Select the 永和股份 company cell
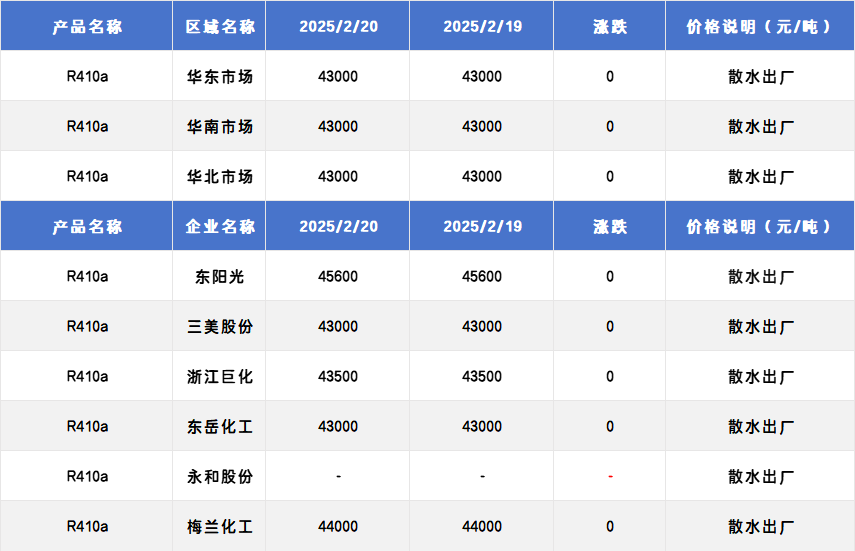The width and height of the screenshot is (855, 551). pyautogui.click(x=219, y=476)
